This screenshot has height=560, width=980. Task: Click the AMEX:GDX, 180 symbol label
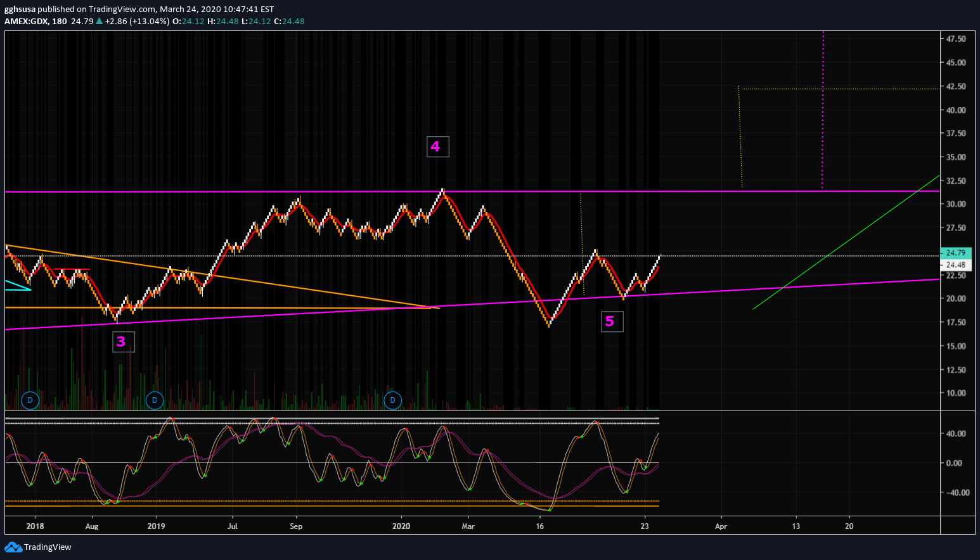pyautogui.click(x=35, y=21)
